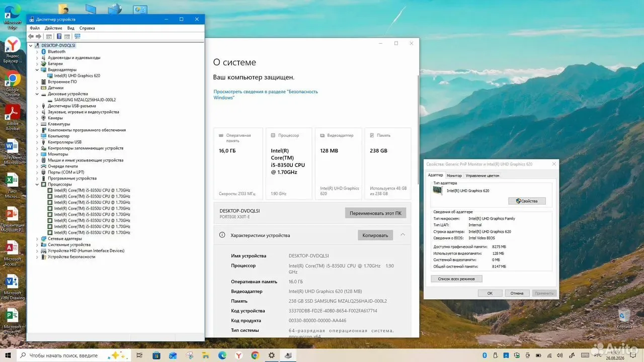Collapse the Характеристики устройства section chevron
Image resolution: width=644 pixels, height=362 pixels.
pos(403,235)
